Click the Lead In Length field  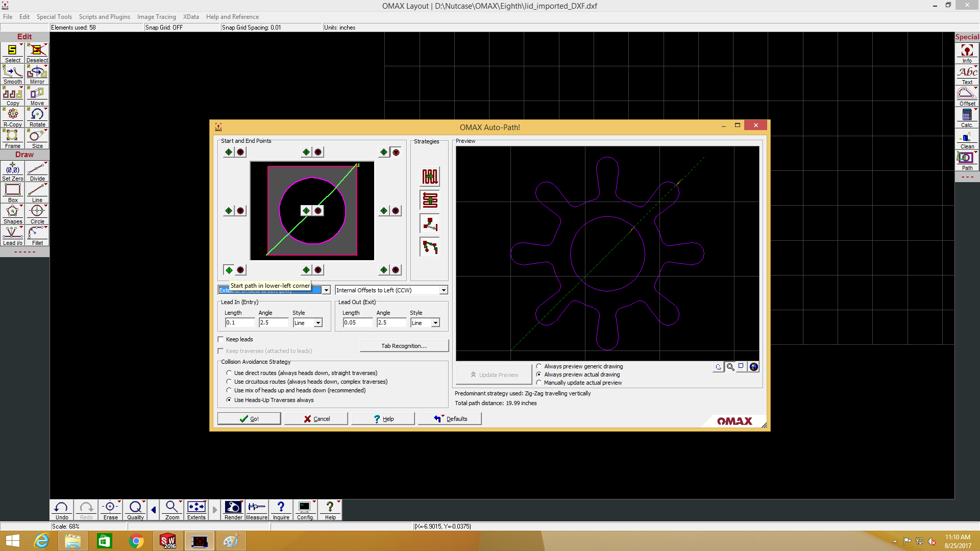(240, 322)
